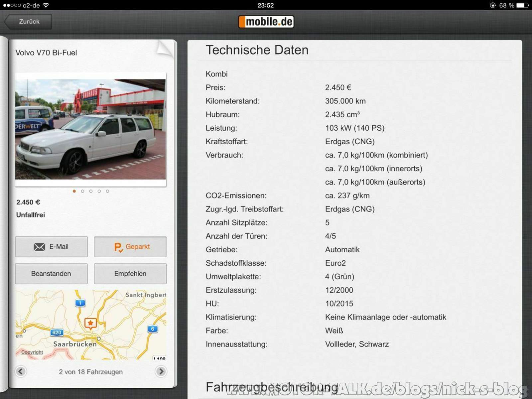Toggle the Geparkt parking button

tap(130, 247)
